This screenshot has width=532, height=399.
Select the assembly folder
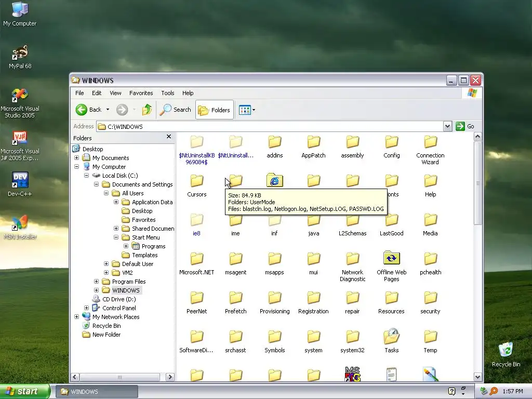[x=353, y=147]
